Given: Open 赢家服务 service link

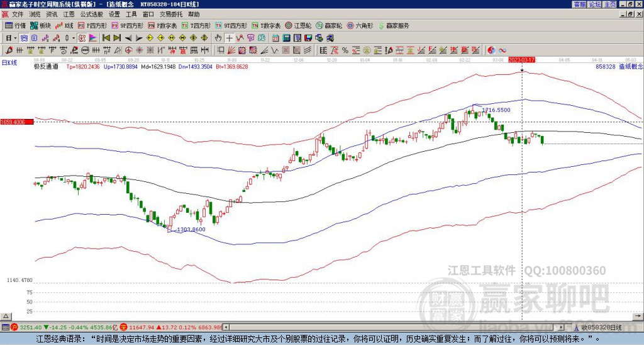Looking at the screenshot, I should [x=394, y=25].
